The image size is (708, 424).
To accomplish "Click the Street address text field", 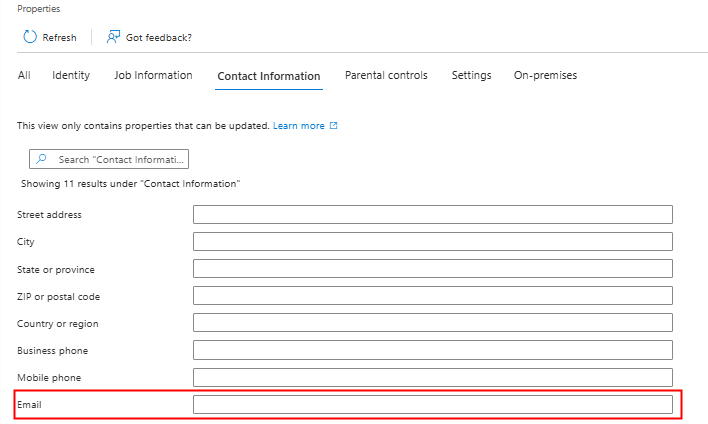I will point(432,215).
